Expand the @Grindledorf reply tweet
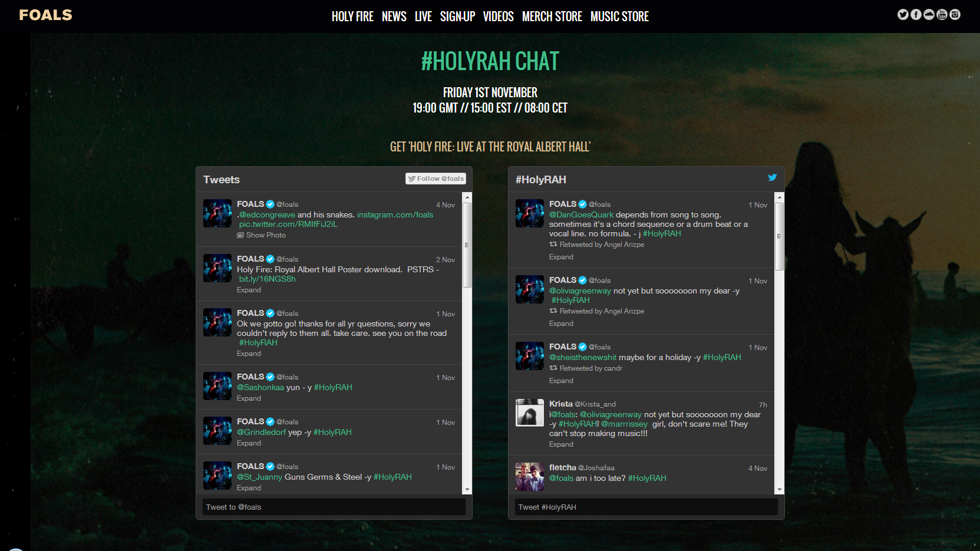Screen dimensions: 980x551 [x=249, y=443]
